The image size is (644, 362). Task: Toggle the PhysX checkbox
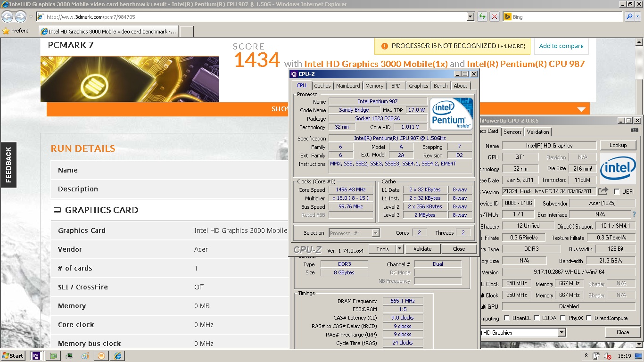tap(563, 318)
